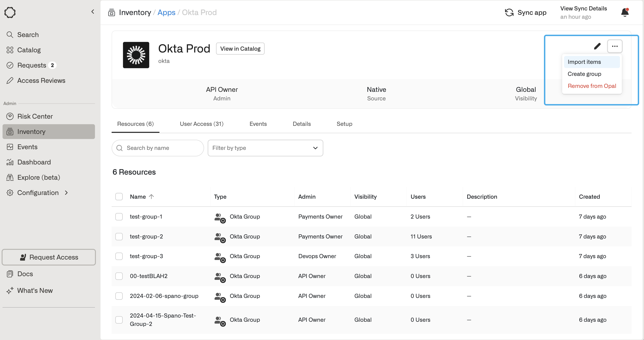
Task: Open Catalog from sidebar
Action: (29, 50)
